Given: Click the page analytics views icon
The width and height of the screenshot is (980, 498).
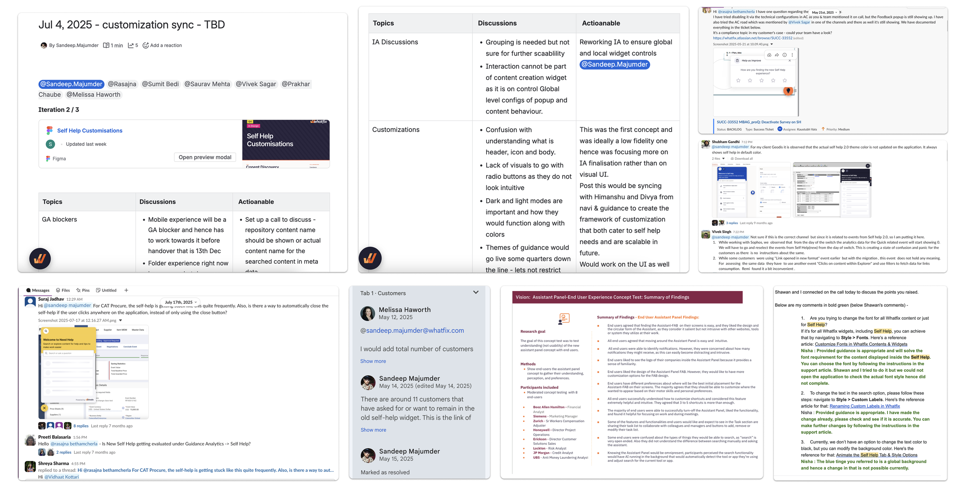Looking at the screenshot, I should coord(131,45).
